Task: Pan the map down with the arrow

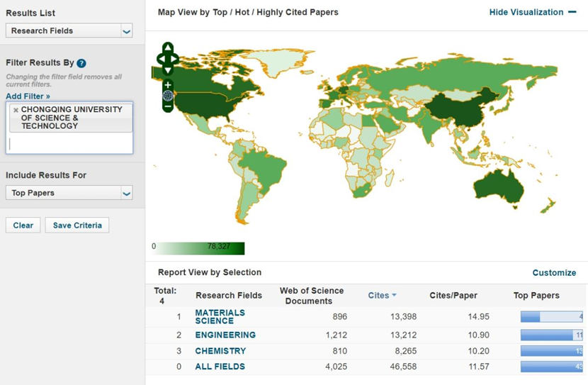Action: tap(168, 69)
